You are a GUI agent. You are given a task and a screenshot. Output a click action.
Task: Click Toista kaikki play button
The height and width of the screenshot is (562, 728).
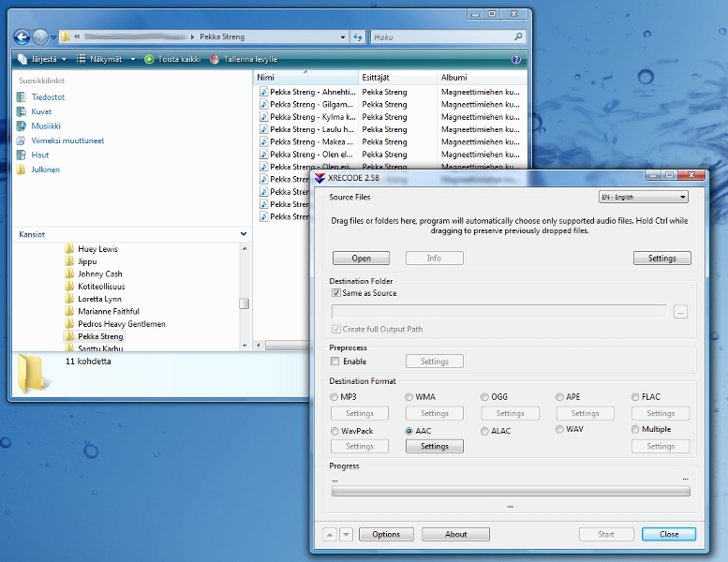click(172, 59)
